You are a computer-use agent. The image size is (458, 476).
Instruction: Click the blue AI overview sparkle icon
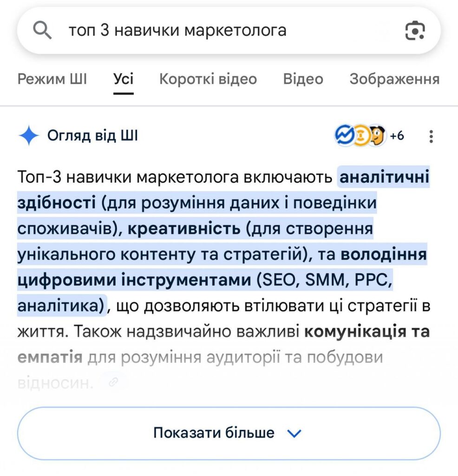coord(29,136)
